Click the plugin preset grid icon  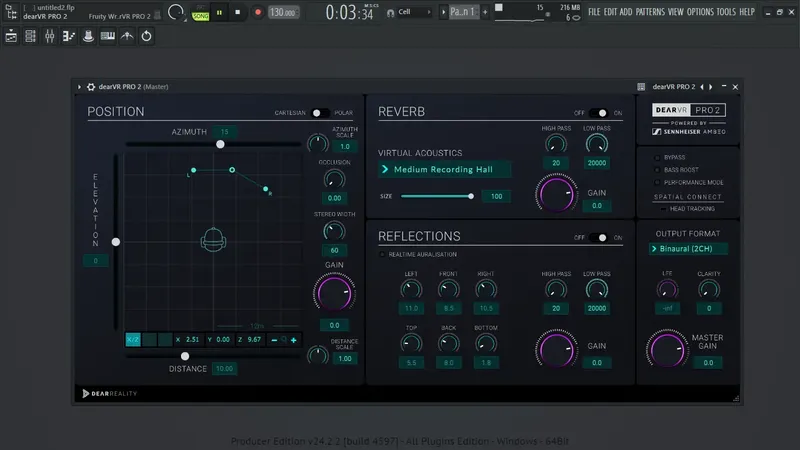[641, 87]
